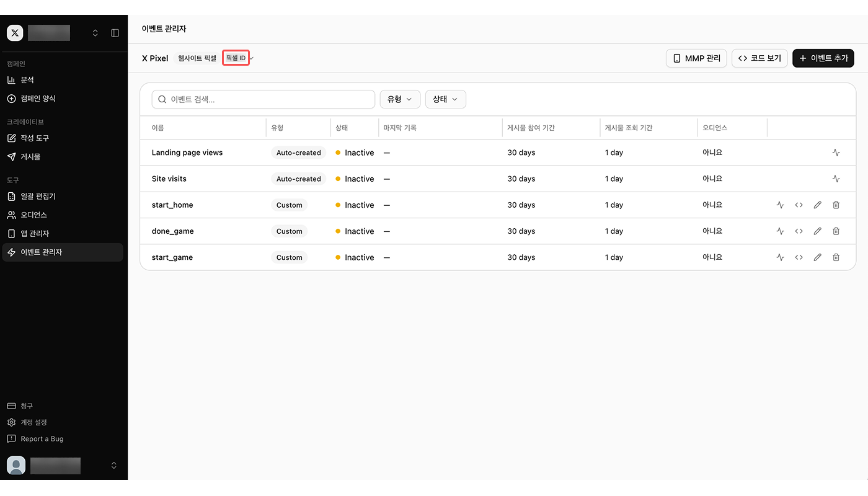This screenshot has width=868, height=496.
Task: Open the 상태 filter dropdown
Action: pos(445,99)
